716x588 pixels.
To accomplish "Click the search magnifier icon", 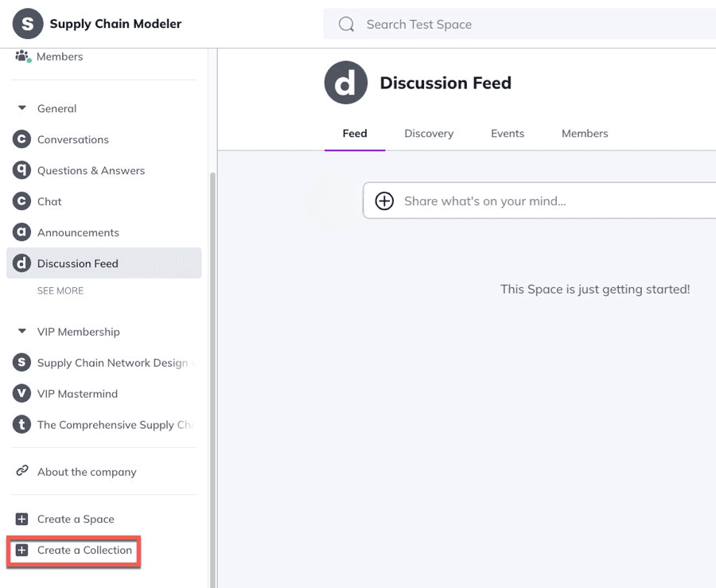I will pos(346,25).
